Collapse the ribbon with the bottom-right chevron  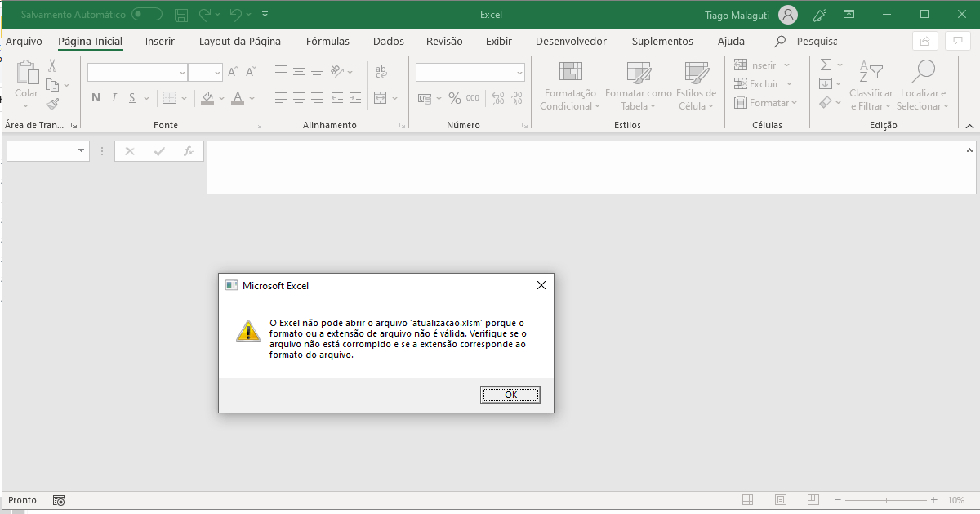[969, 126]
